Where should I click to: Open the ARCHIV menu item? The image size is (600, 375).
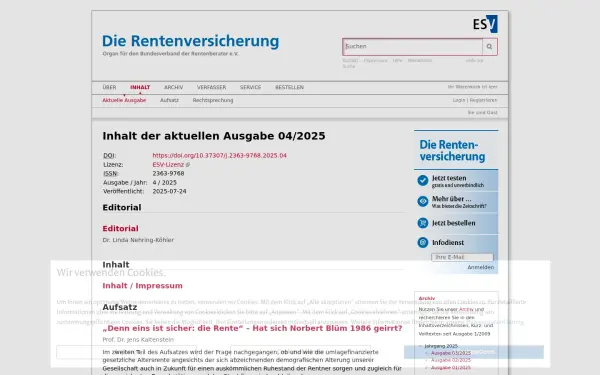pos(173,87)
